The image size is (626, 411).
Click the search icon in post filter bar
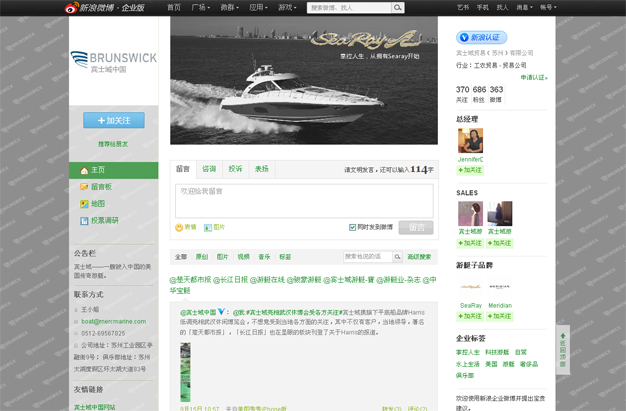397,257
